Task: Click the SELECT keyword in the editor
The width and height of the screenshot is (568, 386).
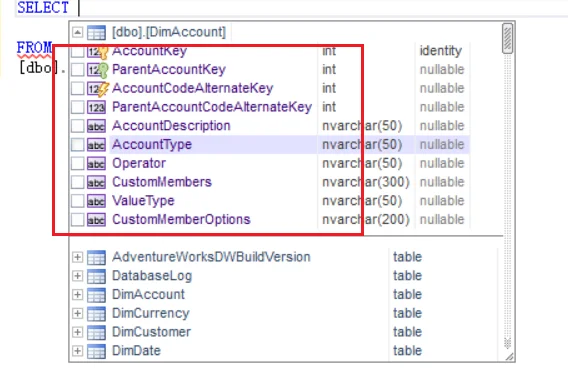Action: 43,8
